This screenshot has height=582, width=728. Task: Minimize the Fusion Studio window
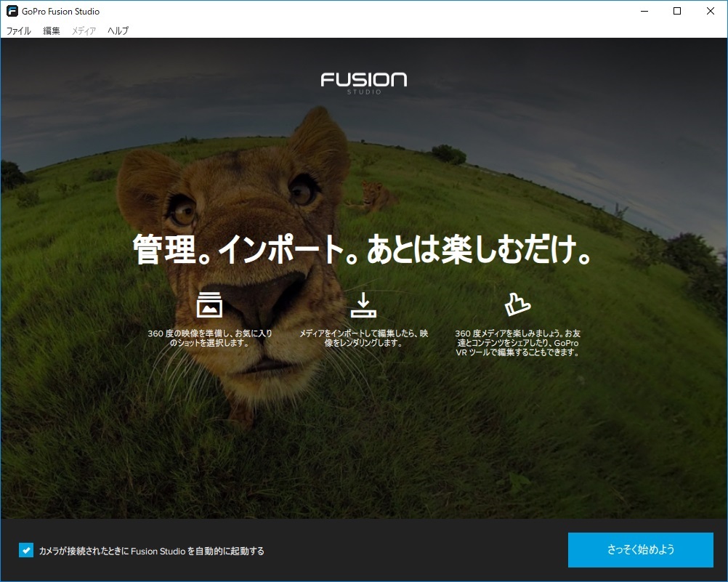pyautogui.click(x=644, y=11)
